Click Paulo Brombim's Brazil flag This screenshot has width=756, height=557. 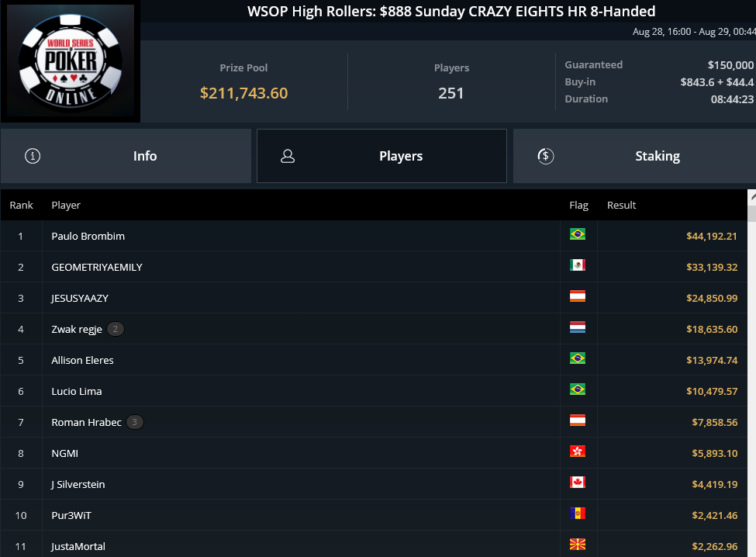tap(577, 234)
